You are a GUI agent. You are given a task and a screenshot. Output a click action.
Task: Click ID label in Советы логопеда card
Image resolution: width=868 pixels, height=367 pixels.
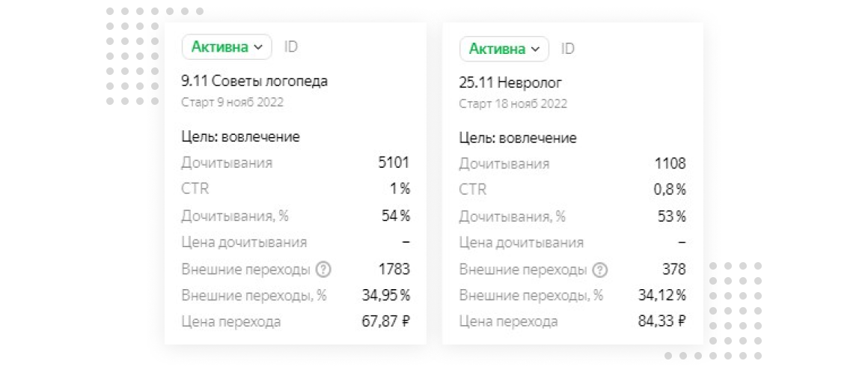290,47
